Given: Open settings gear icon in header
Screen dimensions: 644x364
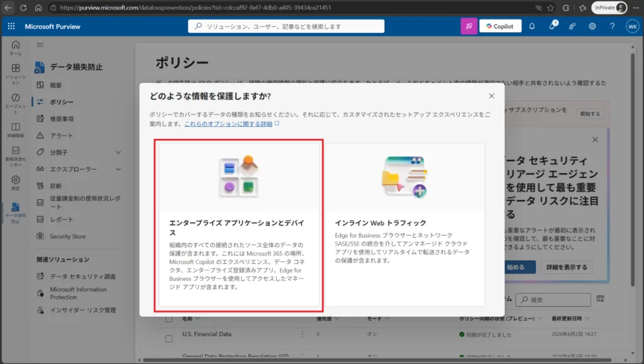Looking at the screenshot, I should (592, 26).
